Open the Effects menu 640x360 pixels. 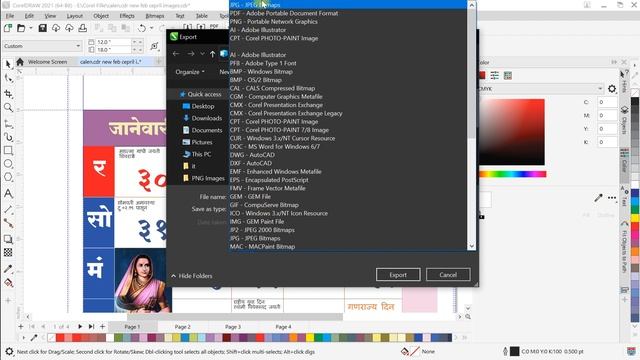127,16
